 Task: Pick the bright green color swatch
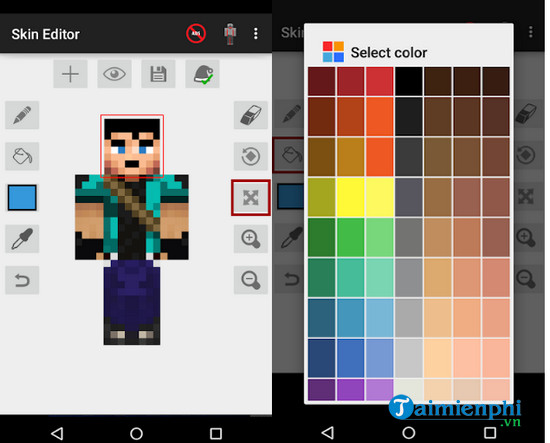click(350, 237)
